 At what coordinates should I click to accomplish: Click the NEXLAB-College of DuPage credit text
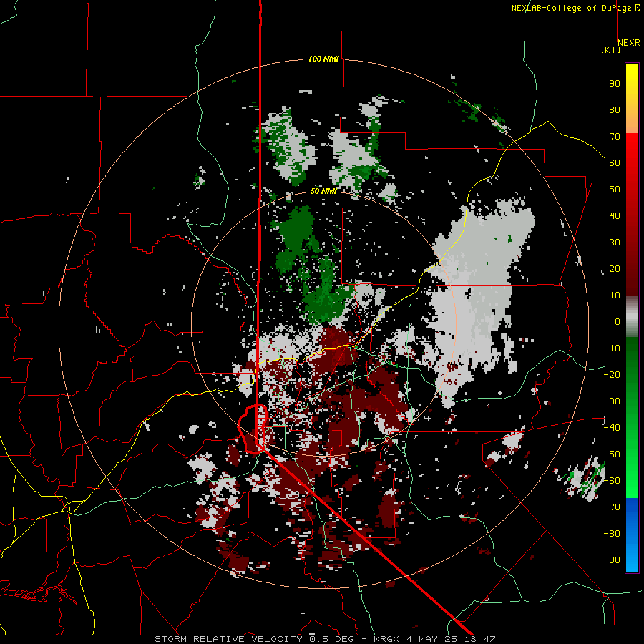(x=572, y=8)
